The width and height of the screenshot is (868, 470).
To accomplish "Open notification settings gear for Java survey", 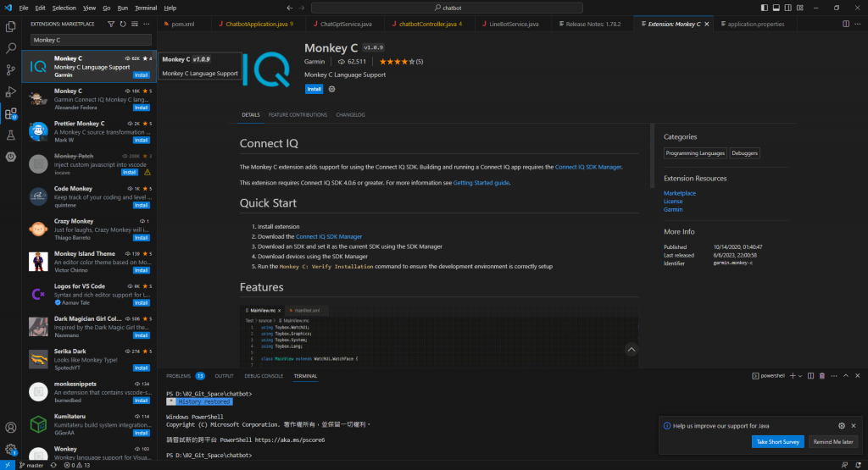I will (842, 426).
